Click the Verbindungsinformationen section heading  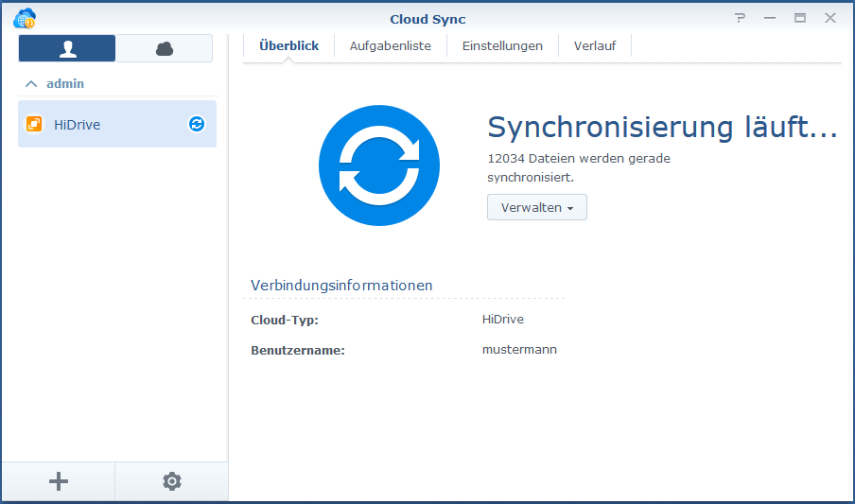341,286
